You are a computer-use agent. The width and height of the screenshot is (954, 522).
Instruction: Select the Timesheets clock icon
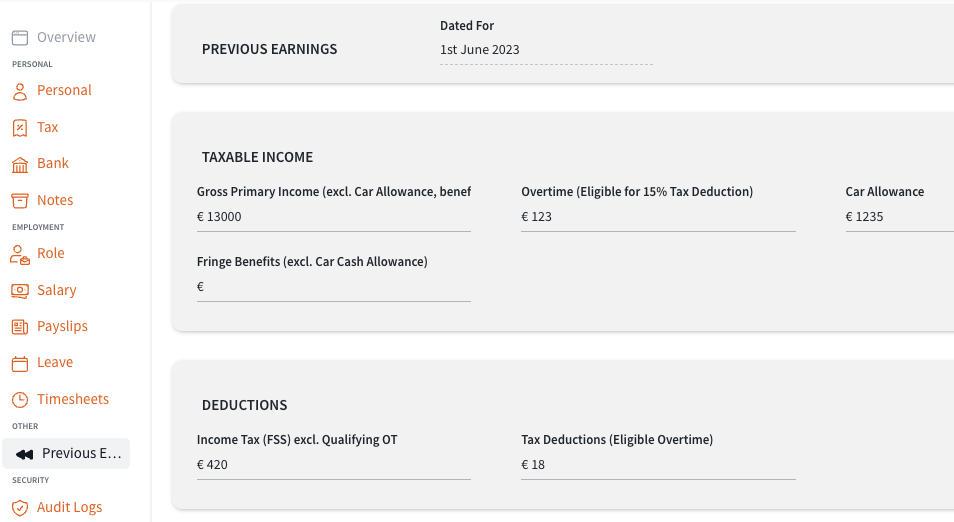tap(20, 400)
